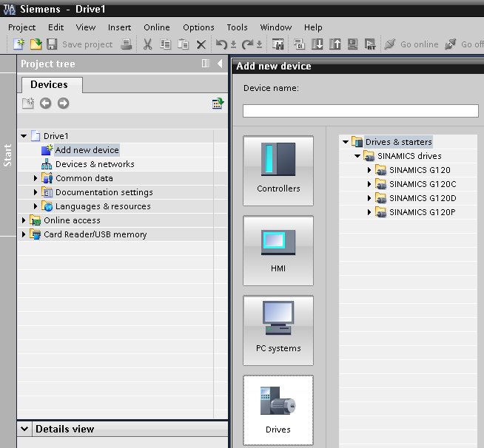This screenshot has height=448, width=484.
Task: Collapse the SINAMICS drives folder
Action: (357, 156)
